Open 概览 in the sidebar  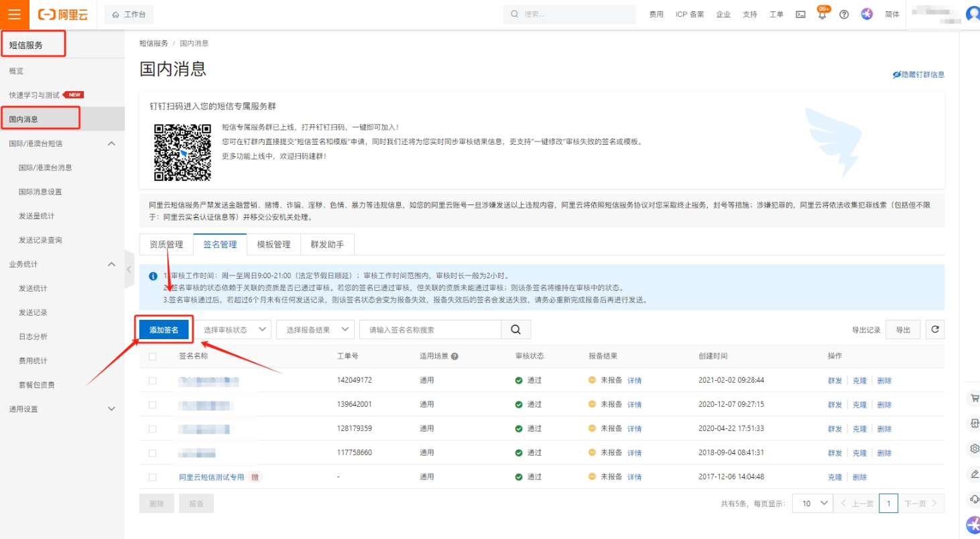pyautogui.click(x=16, y=71)
